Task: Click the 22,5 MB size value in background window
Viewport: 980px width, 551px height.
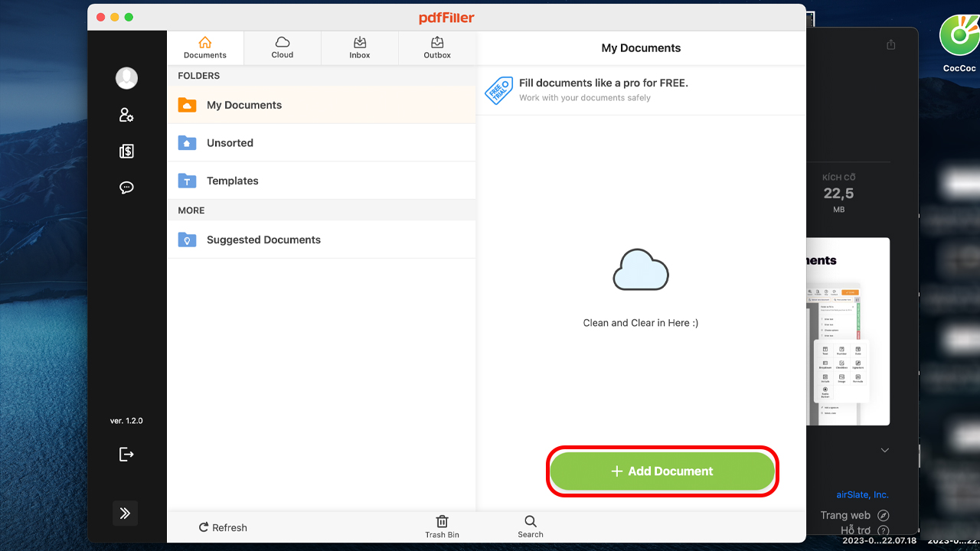Action: point(839,194)
